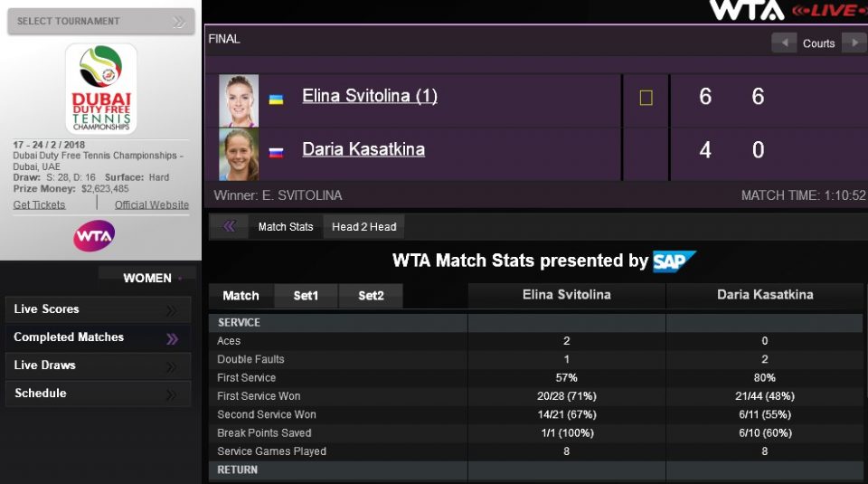
Task: Click the round WTA logo in the sidebar
Action: point(94,235)
